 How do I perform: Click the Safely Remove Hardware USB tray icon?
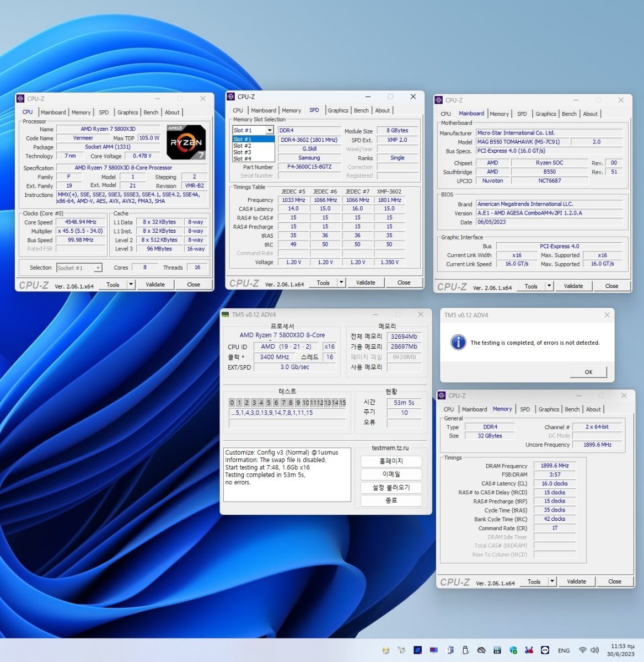465,650
